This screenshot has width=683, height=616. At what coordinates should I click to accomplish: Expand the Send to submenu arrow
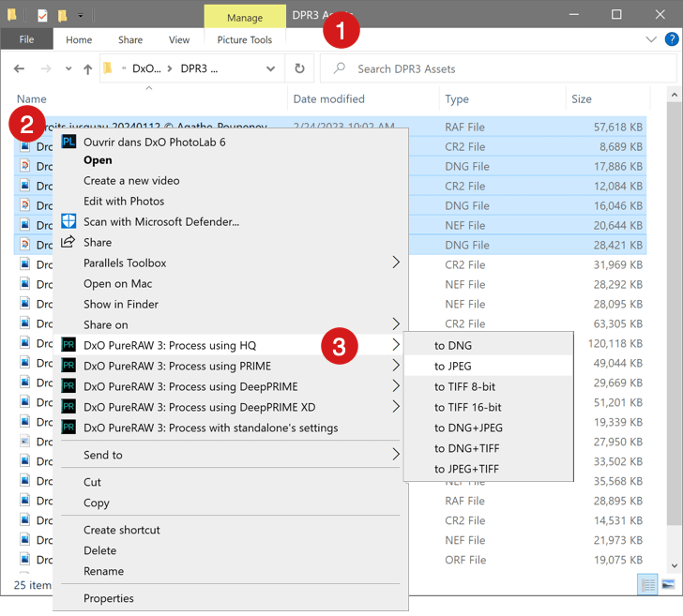(x=396, y=454)
